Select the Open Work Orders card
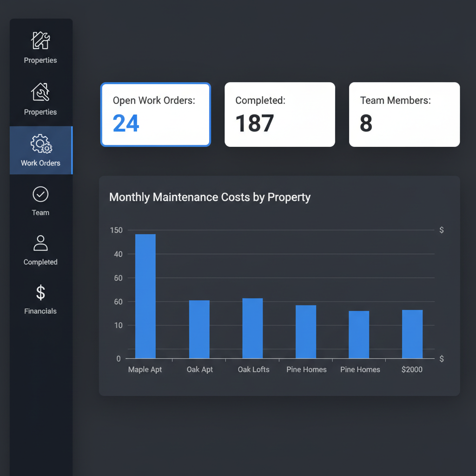 [155, 114]
